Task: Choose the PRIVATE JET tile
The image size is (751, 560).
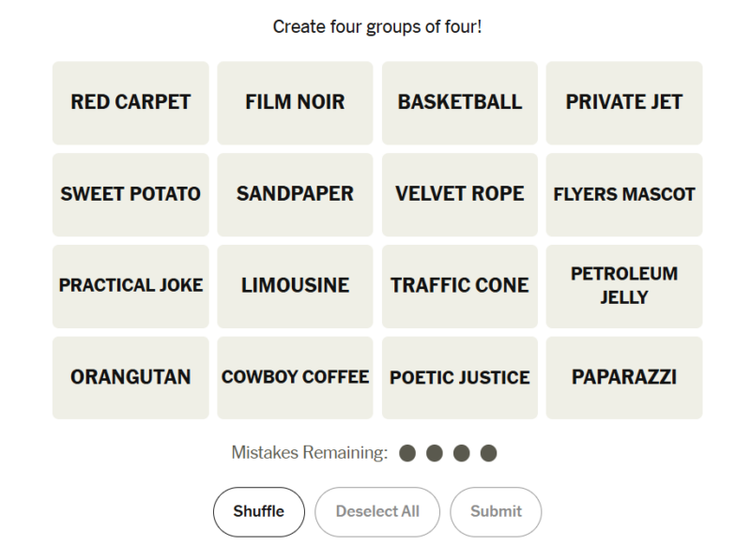Action: (x=624, y=103)
